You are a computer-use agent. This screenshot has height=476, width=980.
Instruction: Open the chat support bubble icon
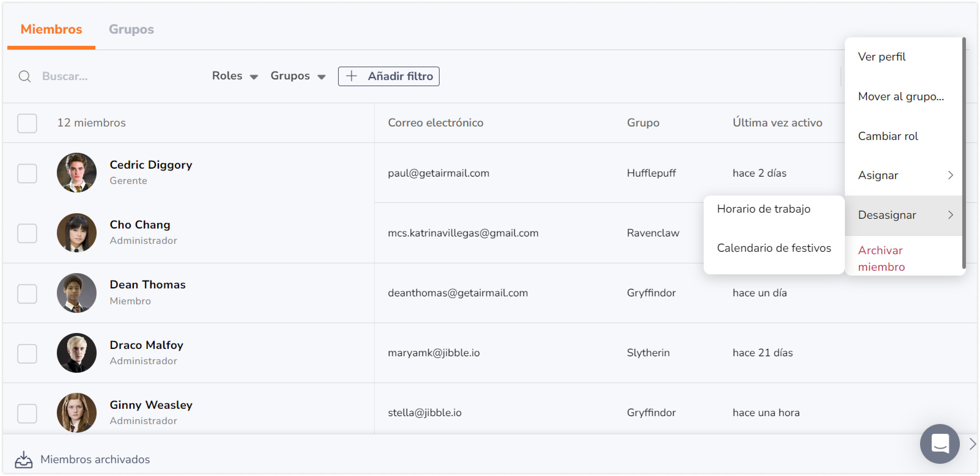[939, 443]
